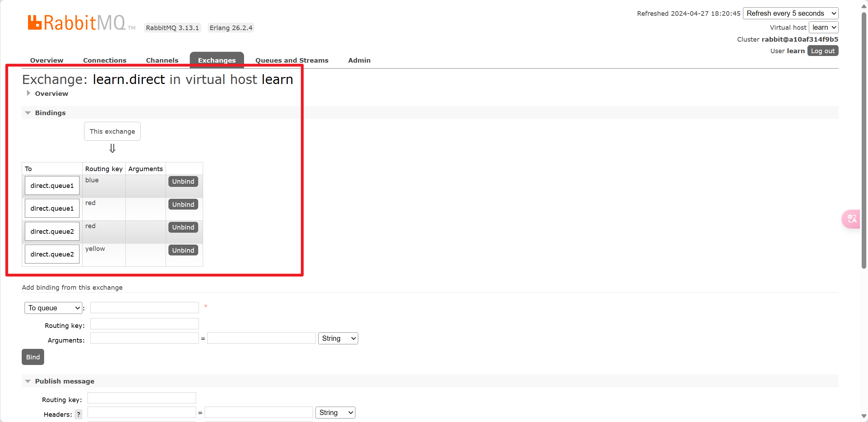This screenshot has height=422, width=868.
Task: Switch to the Queues and Streams tab
Action: point(292,60)
